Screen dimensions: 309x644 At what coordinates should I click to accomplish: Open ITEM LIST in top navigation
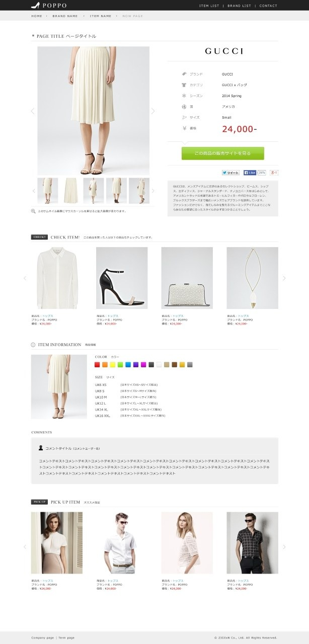pyautogui.click(x=209, y=6)
